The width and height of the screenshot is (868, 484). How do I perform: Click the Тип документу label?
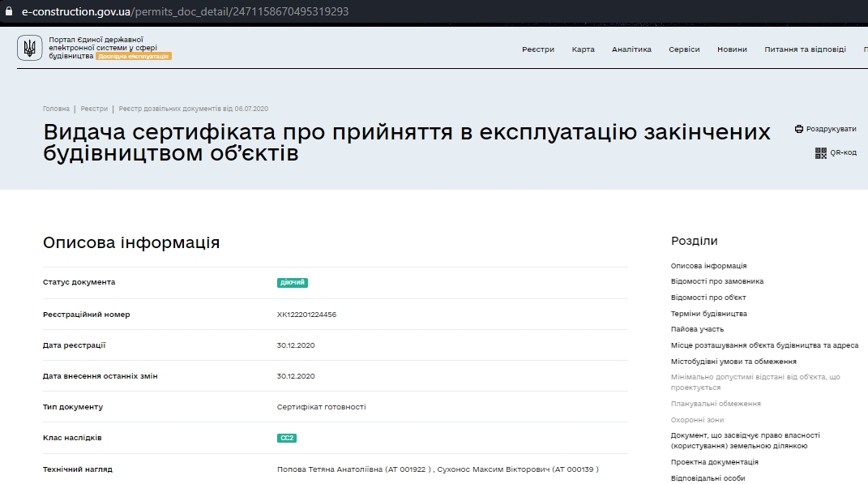pos(72,406)
